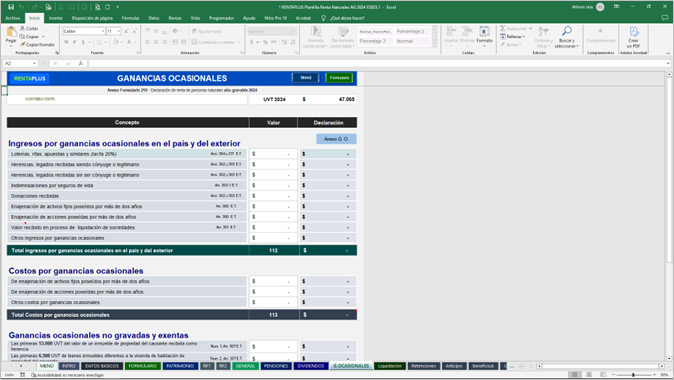Click the RENTAPLUS logo
Screen dimensions: 674x380
[29, 78]
